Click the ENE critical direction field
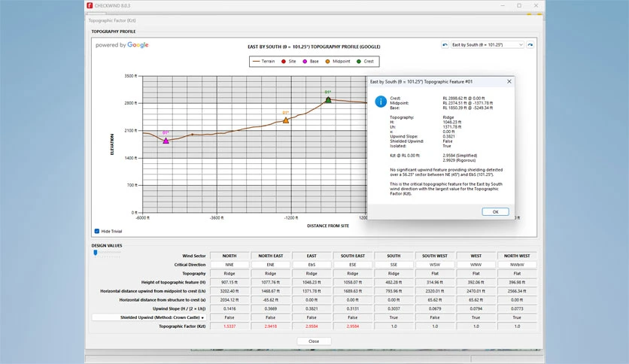Screen dimensions: 629x364 click(270, 265)
